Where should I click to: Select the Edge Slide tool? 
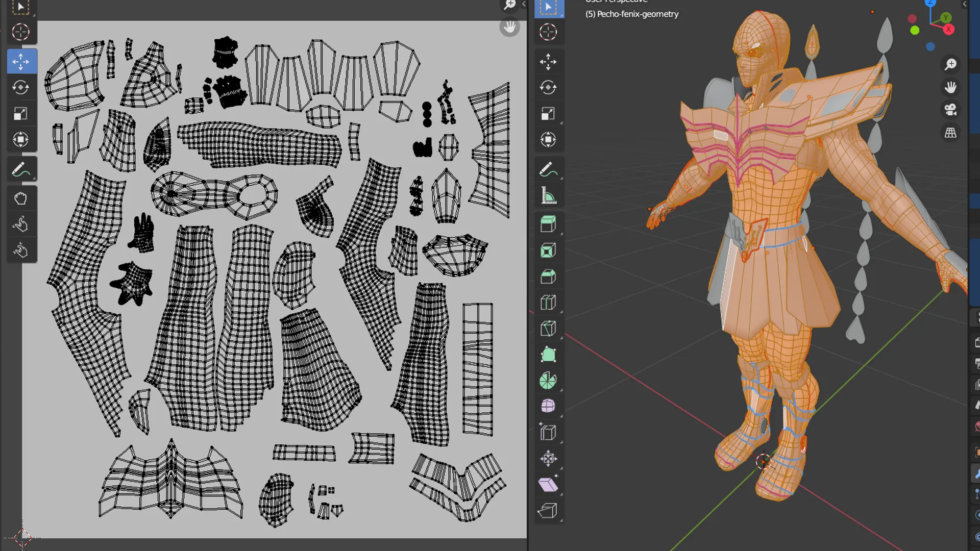point(549,433)
